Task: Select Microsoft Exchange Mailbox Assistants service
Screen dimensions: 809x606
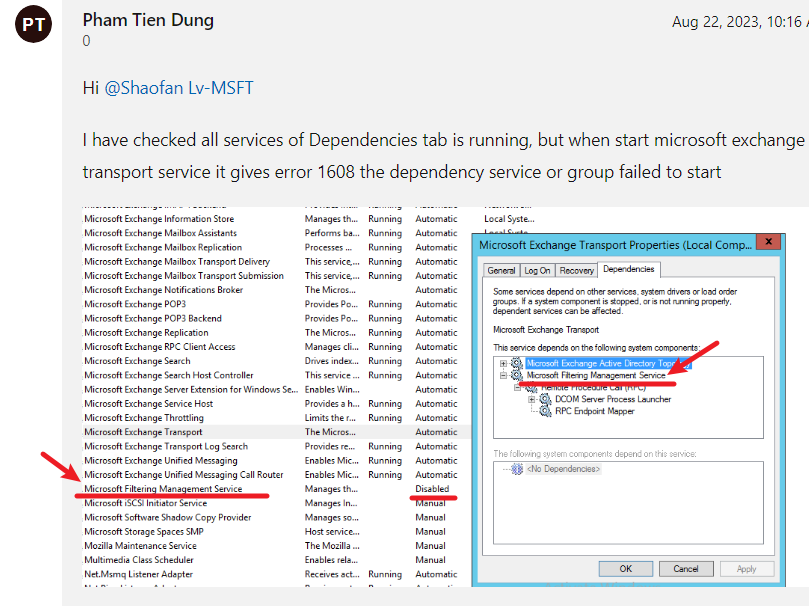Action: click(x=160, y=233)
